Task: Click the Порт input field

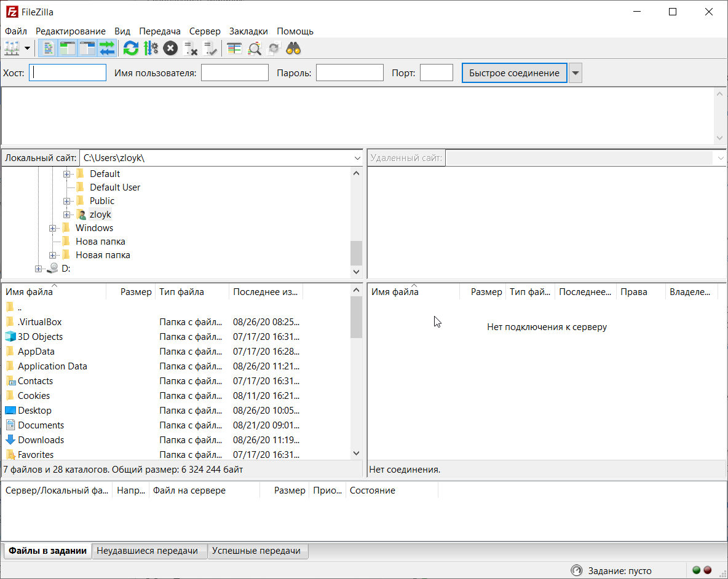Action: (437, 73)
